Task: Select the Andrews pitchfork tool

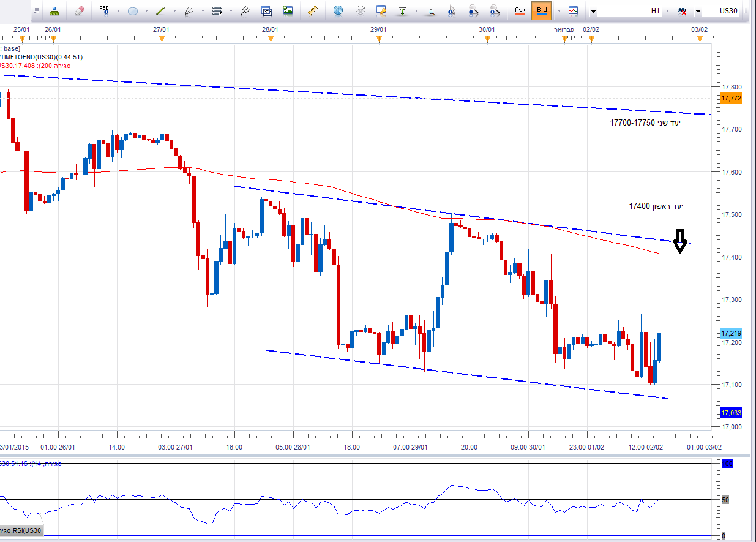Action: [x=244, y=11]
